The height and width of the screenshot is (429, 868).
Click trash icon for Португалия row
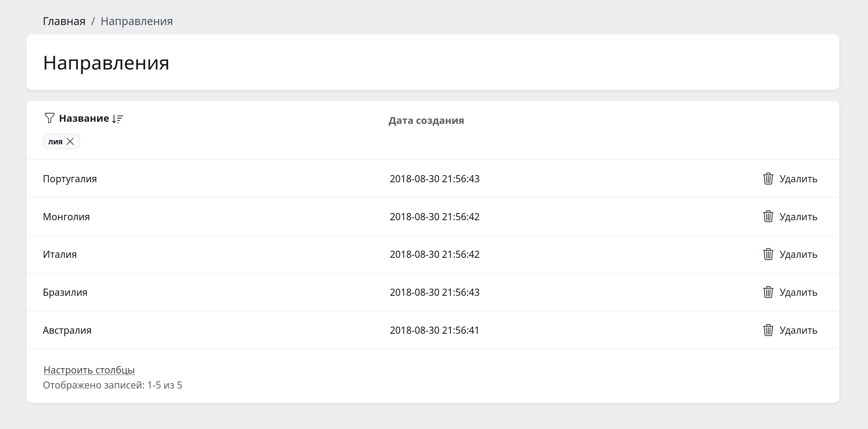[x=768, y=179]
